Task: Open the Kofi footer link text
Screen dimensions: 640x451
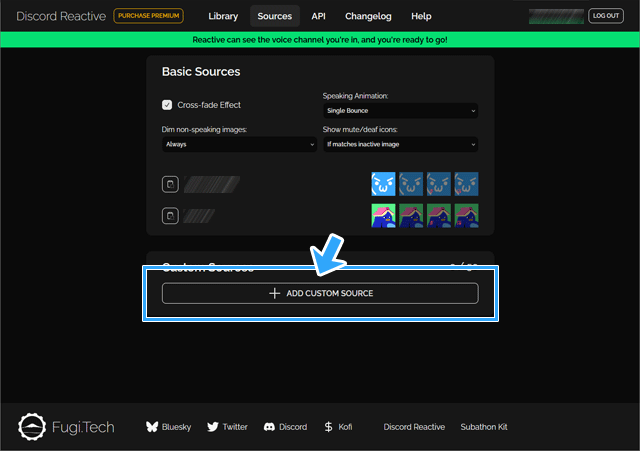Action: coord(345,427)
